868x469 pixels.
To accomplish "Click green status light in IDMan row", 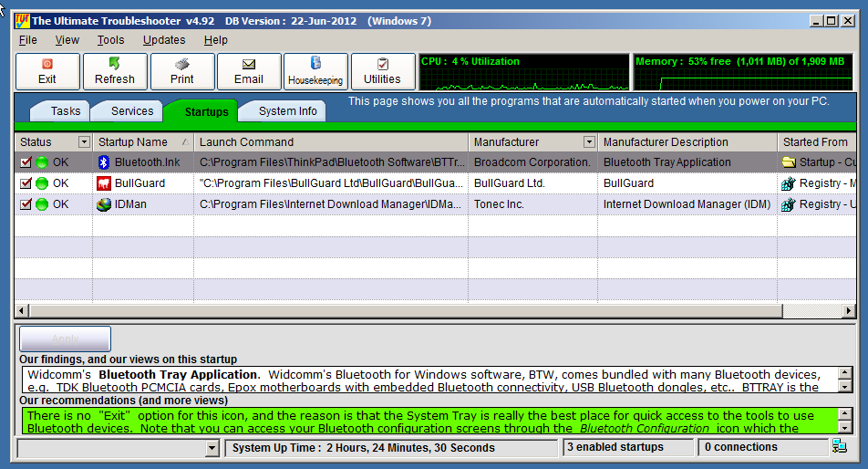I will [x=42, y=205].
